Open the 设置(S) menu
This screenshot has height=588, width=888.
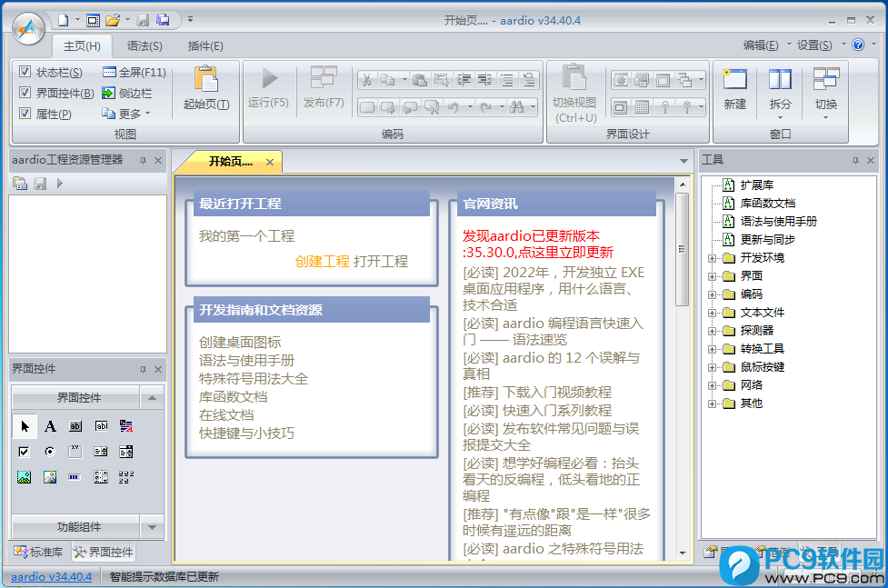click(x=814, y=45)
